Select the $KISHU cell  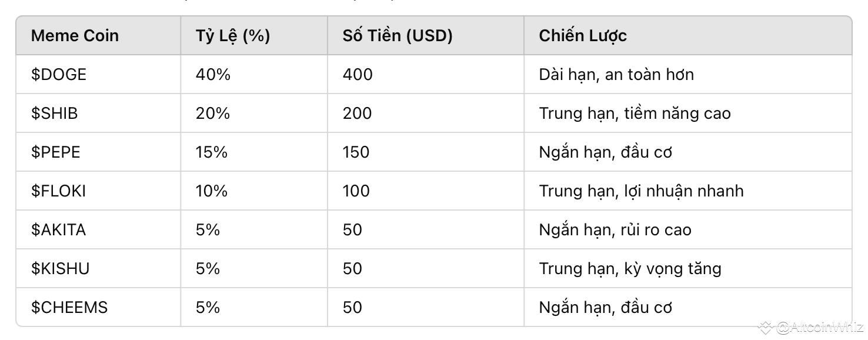tap(98, 268)
